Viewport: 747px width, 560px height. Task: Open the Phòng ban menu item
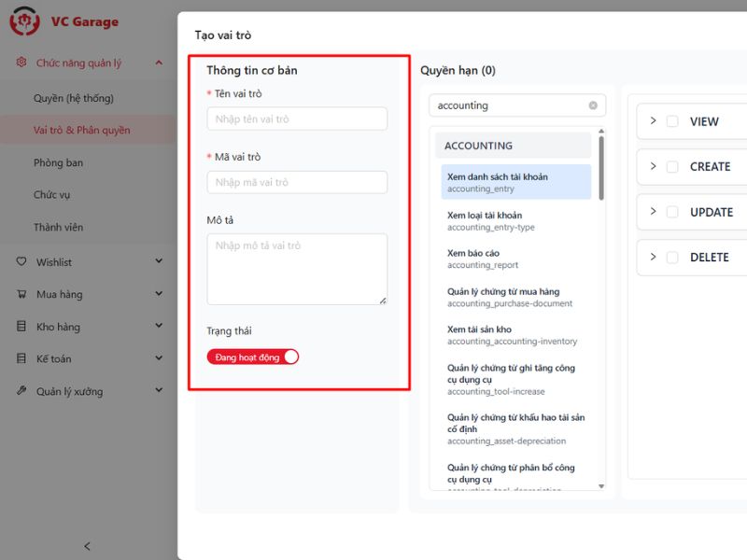(58, 162)
